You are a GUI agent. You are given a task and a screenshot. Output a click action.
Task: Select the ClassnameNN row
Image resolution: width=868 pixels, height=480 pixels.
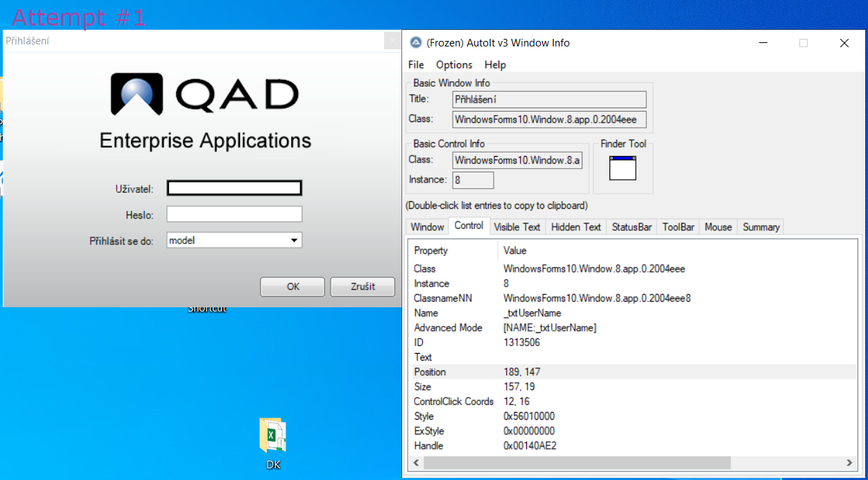coord(633,298)
